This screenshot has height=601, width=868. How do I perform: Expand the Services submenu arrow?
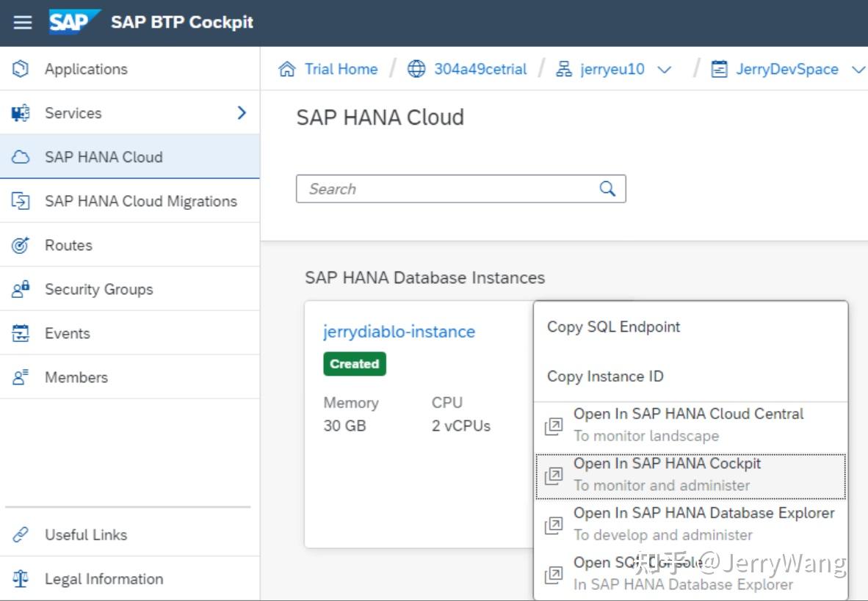(242, 113)
